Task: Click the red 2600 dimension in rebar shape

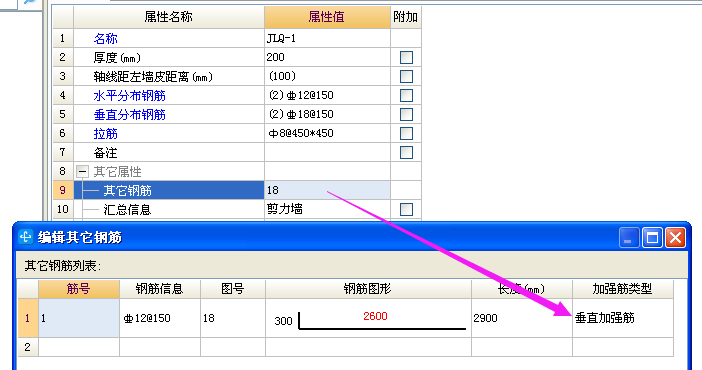Action: pos(375,316)
